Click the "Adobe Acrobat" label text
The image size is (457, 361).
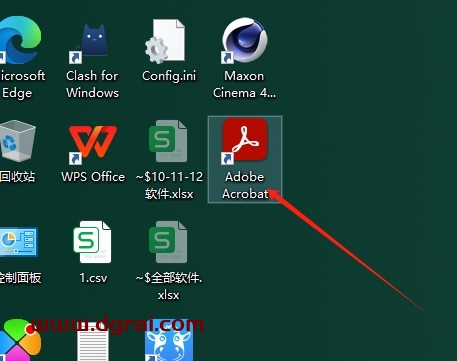(x=245, y=185)
